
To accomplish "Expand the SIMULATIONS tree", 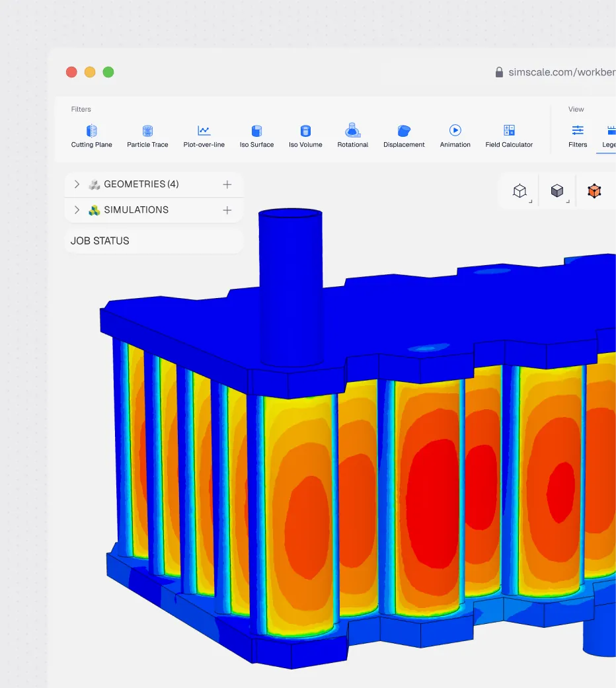I will click(x=77, y=210).
